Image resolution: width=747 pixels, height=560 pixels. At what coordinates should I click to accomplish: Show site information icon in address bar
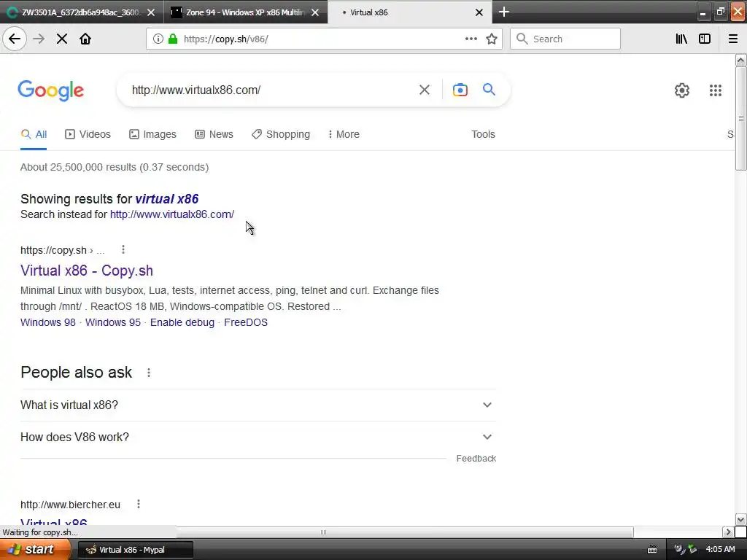tap(158, 39)
